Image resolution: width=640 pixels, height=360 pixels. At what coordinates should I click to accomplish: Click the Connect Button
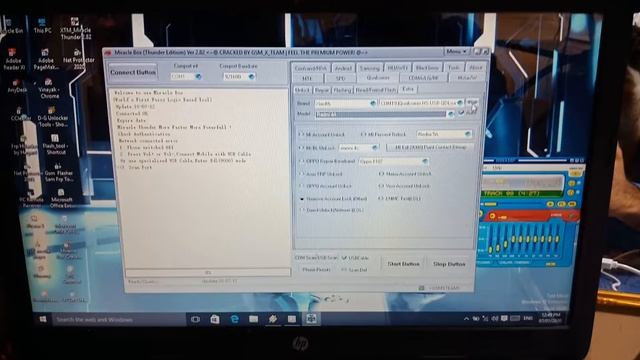[133, 72]
